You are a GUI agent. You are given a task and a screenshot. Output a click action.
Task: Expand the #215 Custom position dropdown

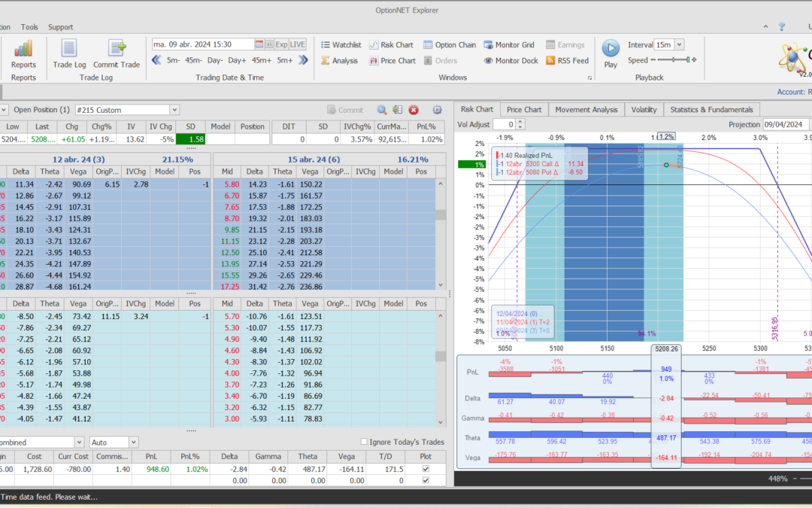point(174,110)
